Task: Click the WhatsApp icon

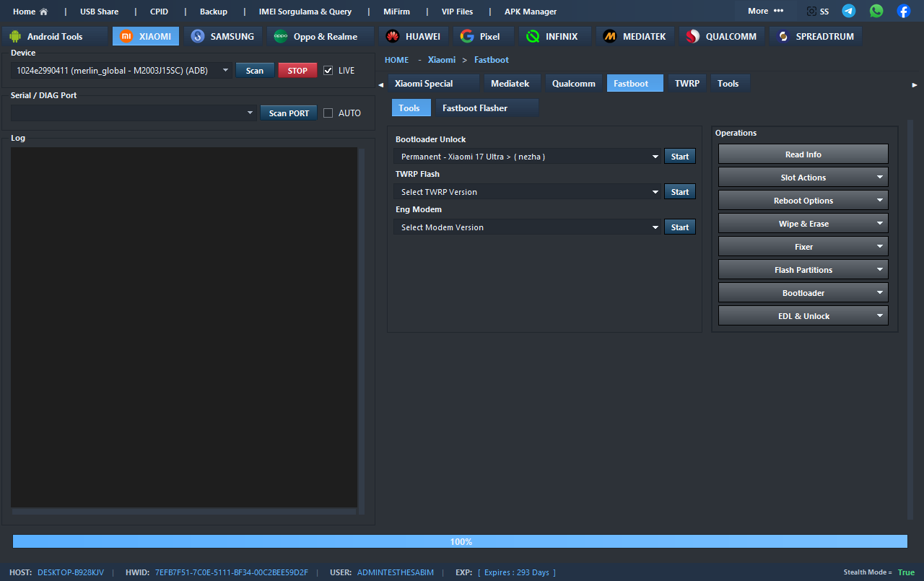Action: pos(876,11)
